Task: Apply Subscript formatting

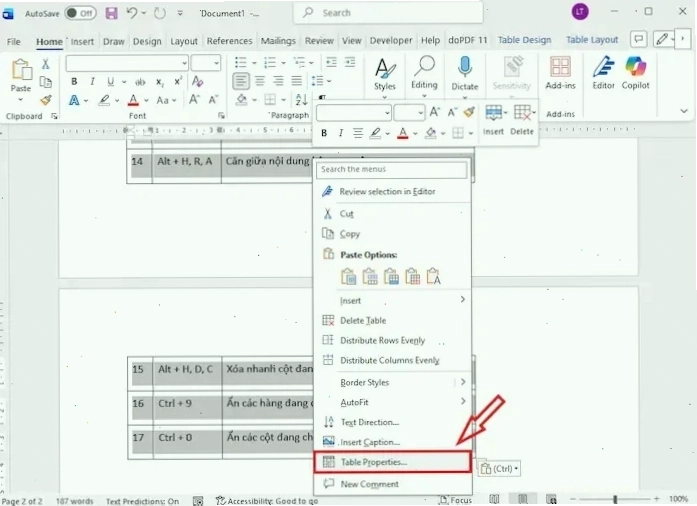Action: pyautogui.click(x=159, y=82)
